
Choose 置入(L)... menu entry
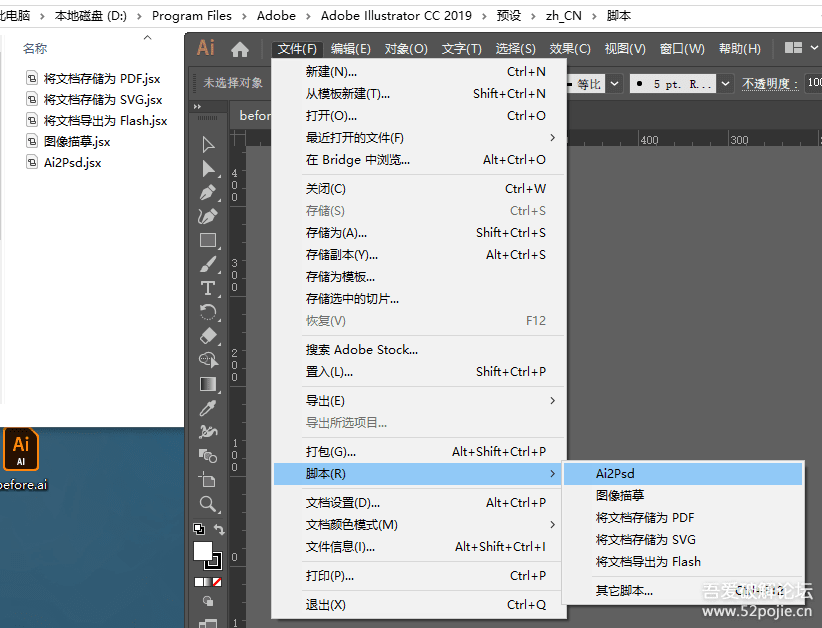point(419,372)
